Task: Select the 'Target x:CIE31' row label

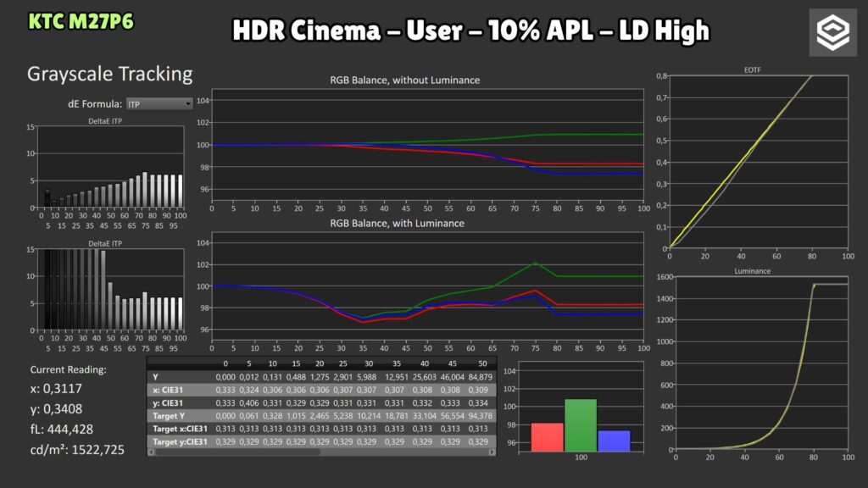Action: coord(180,429)
